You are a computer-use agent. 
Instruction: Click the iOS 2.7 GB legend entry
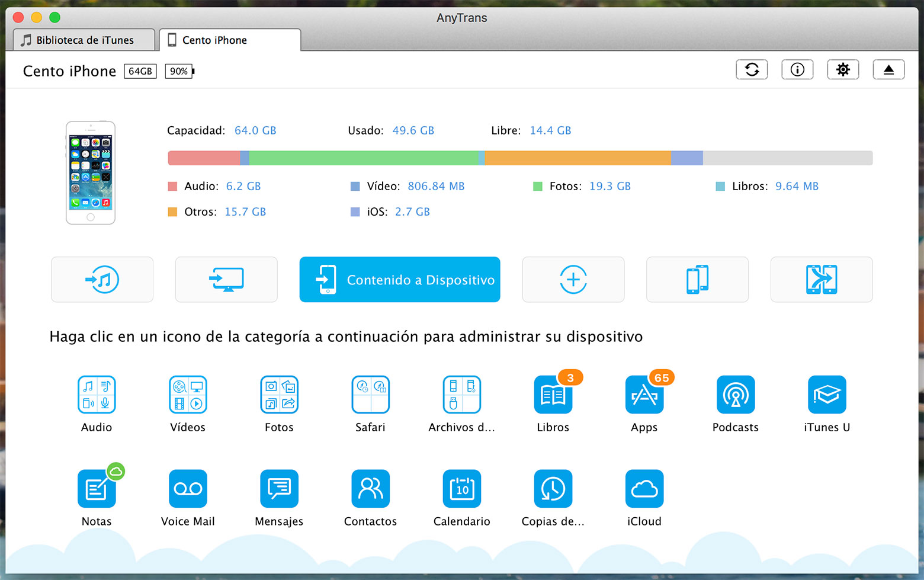(390, 212)
